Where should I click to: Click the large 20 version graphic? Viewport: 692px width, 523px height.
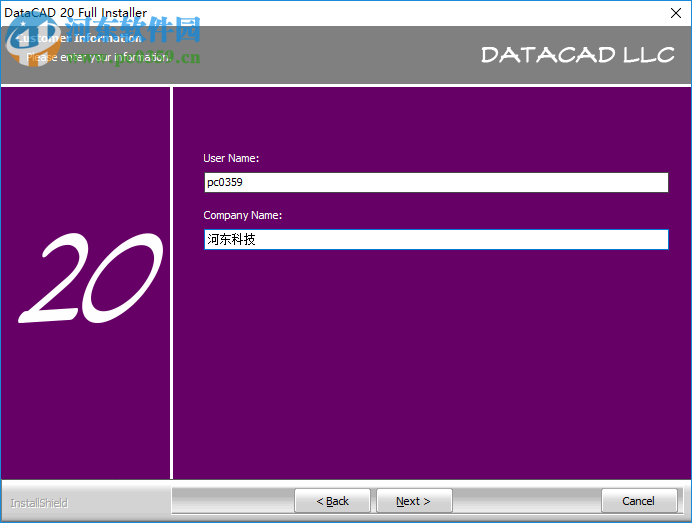pyautogui.click(x=90, y=278)
